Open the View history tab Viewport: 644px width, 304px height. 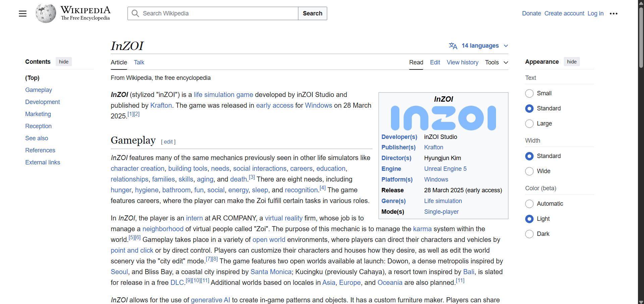click(462, 62)
